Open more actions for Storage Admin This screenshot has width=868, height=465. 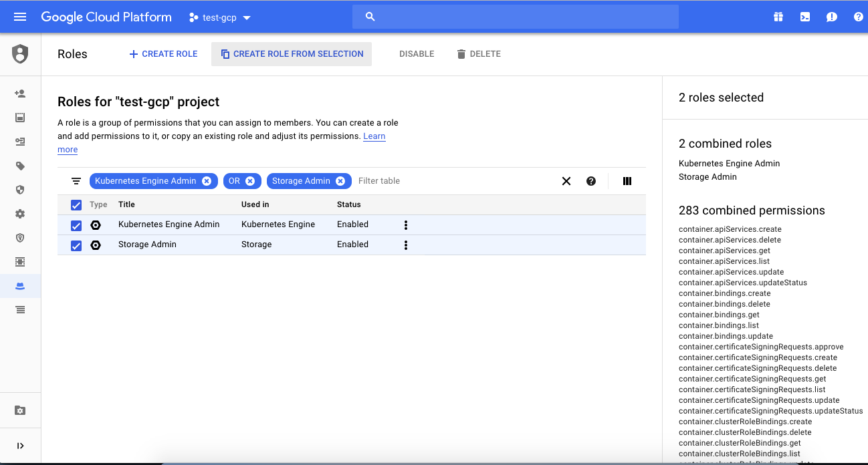pyautogui.click(x=406, y=245)
